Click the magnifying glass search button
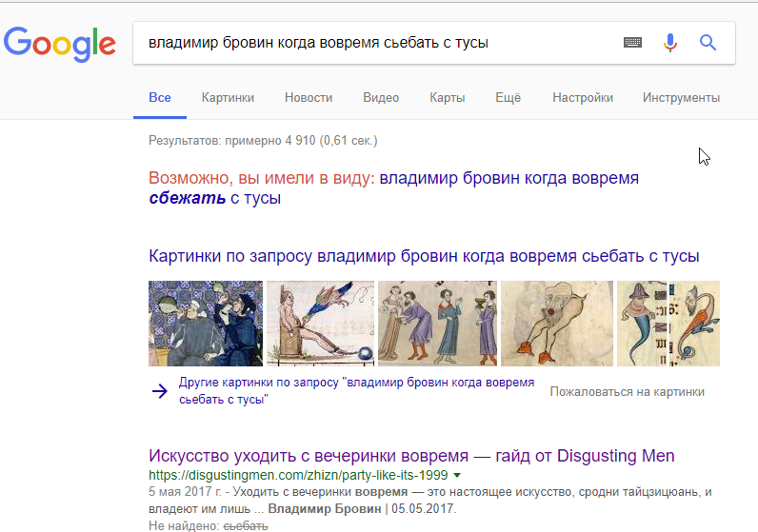Viewport: 758px width, 532px height. point(708,43)
